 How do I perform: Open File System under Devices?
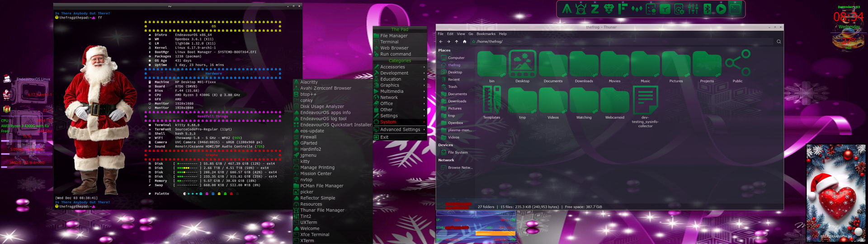(x=458, y=153)
